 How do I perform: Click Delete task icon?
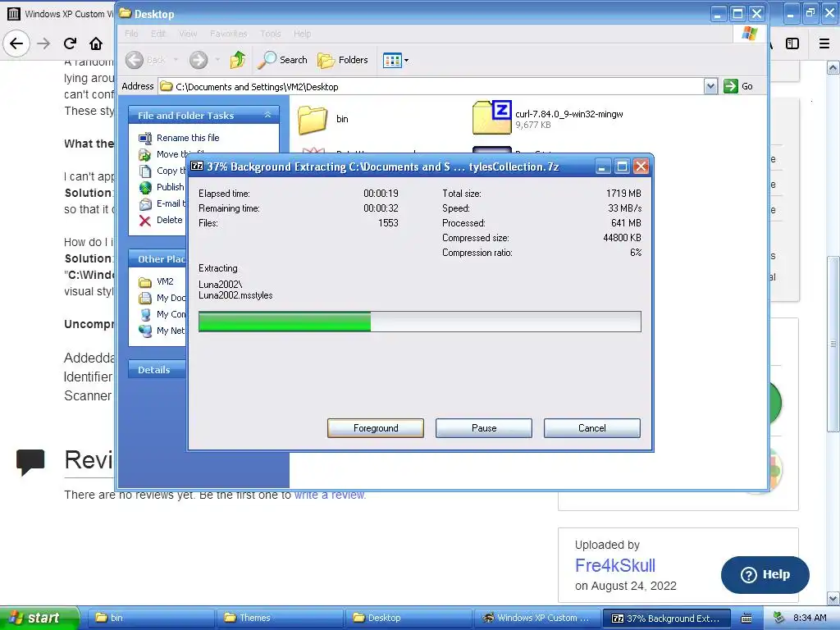click(x=144, y=220)
